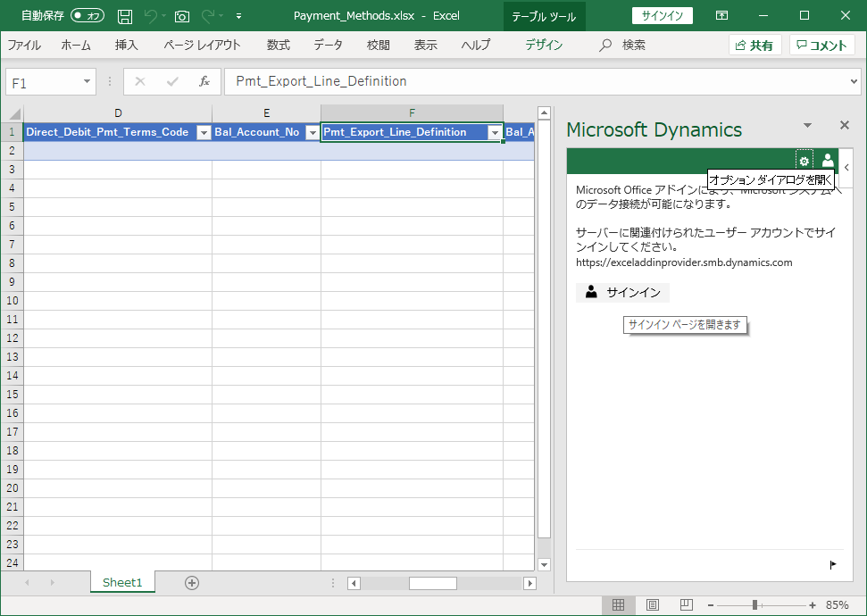Close the Microsoft Dynamics pane
The height and width of the screenshot is (616, 867).
coord(845,125)
